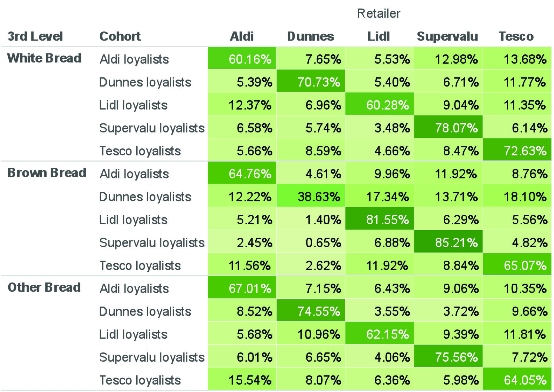Select the Supervalu column header
The height and width of the screenshot is (392, 554).
point(447,36)
